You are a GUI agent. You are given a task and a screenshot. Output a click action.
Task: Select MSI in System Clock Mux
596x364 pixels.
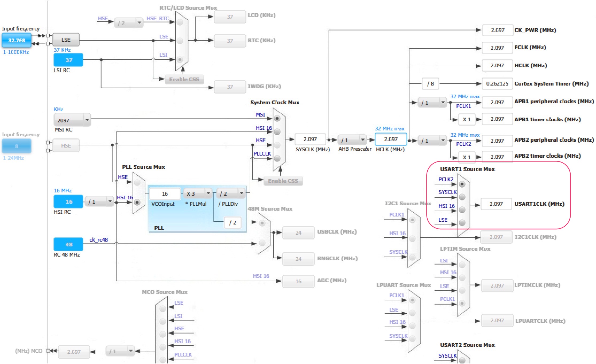click(x=277, y=118)
